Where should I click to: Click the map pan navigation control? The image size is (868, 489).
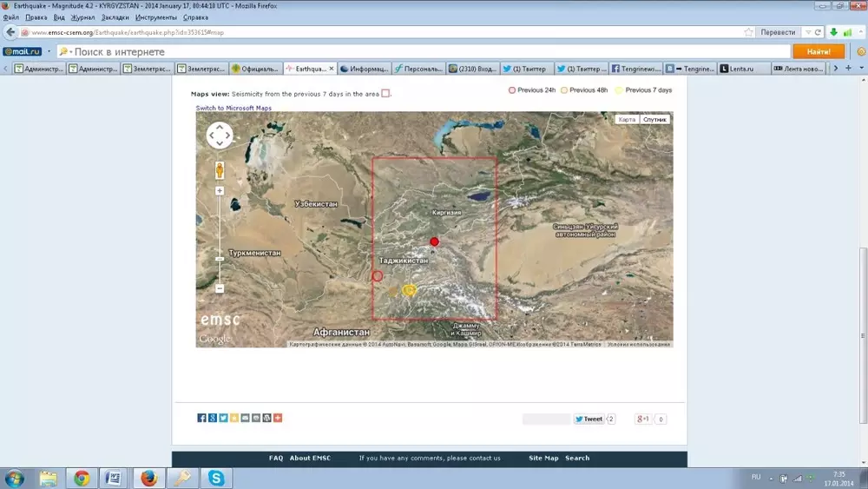point(220,135)
